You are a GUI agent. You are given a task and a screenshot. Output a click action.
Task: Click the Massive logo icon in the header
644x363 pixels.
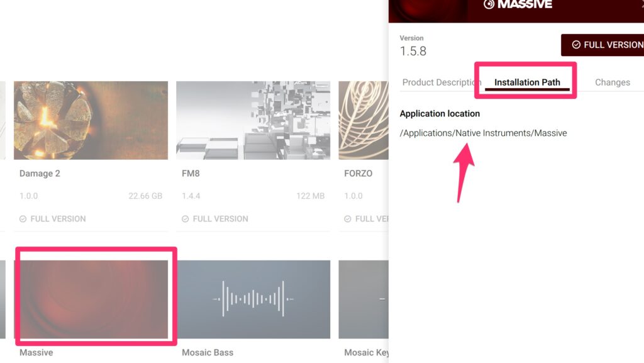click(x=489, y=4)
